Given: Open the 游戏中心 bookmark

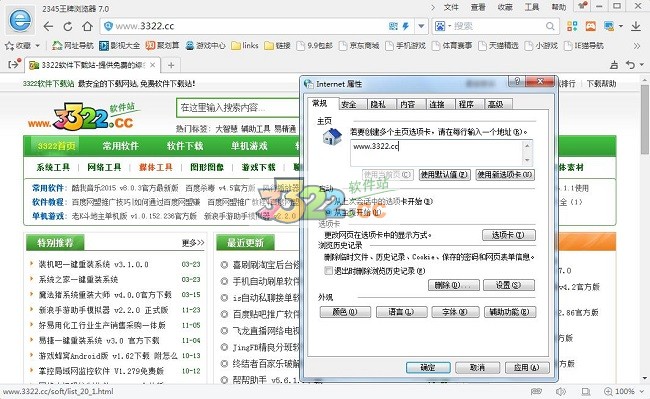Looking at the screenshot, I should [x=205, y=46].
